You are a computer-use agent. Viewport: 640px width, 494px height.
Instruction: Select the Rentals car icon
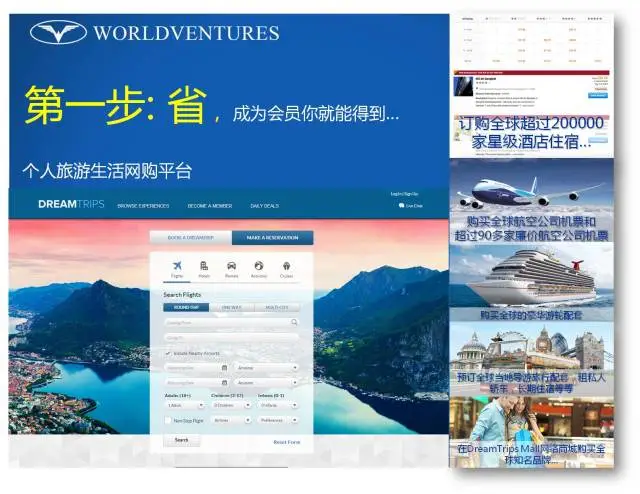click(231, 266)
